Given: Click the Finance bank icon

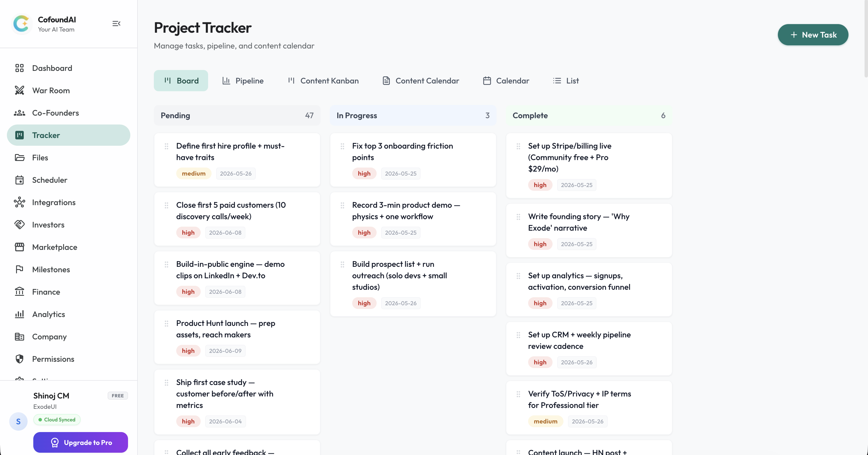Looking at the screenshot, I should click(20, 291).
